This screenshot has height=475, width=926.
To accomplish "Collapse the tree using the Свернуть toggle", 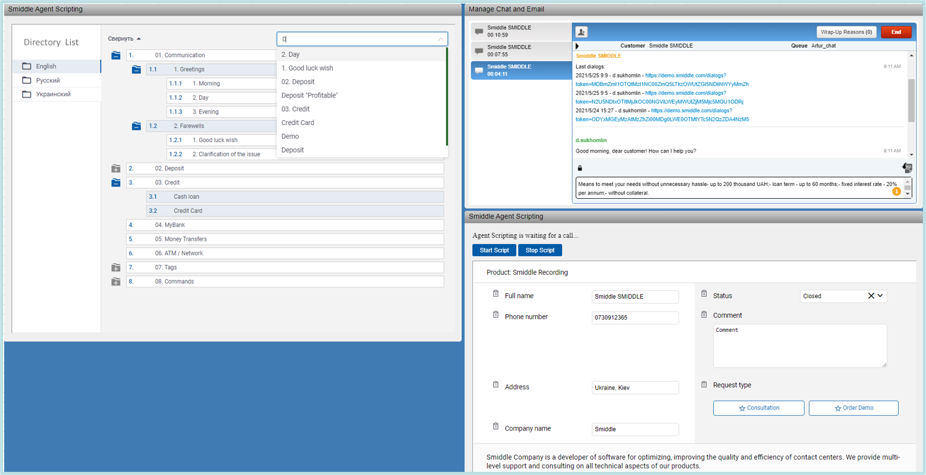I will tap(124, 39).
